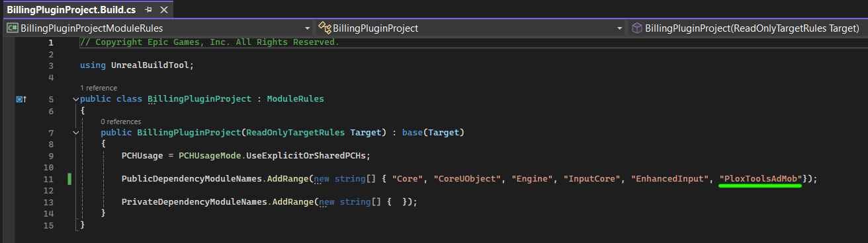Image resolution: width=868 pixels, height=243 pixels.
Task: Click the cube icon beside the member dropdown
Action: (x=636, y=28)
